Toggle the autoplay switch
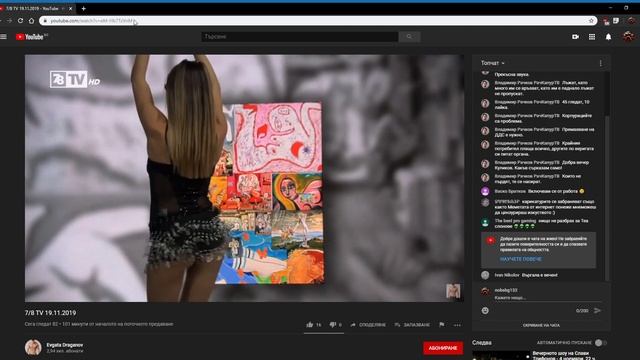 [x=600, y=343]
